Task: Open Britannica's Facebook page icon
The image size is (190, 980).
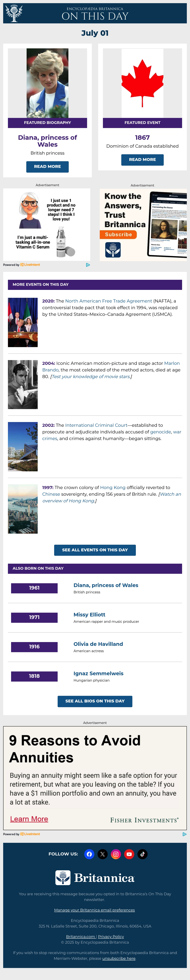Action: 89,854
